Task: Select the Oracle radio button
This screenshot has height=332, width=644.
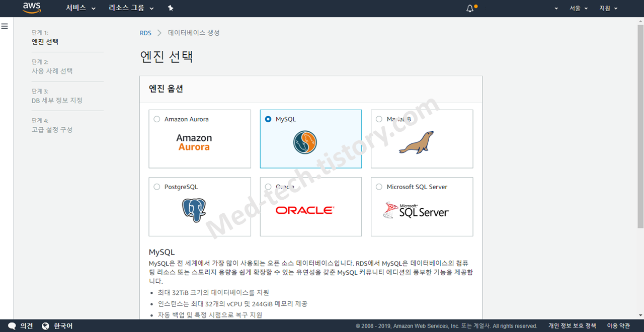Action: [268, 187]
